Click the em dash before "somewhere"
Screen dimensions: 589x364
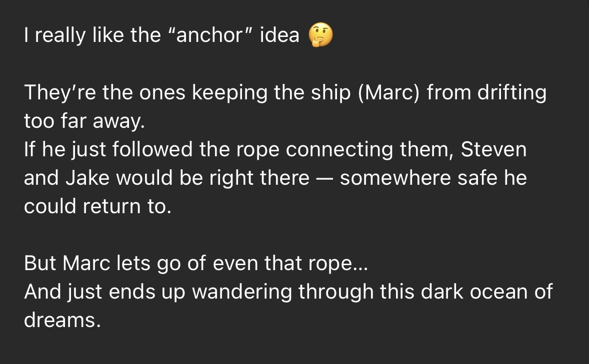click(324, 178)
